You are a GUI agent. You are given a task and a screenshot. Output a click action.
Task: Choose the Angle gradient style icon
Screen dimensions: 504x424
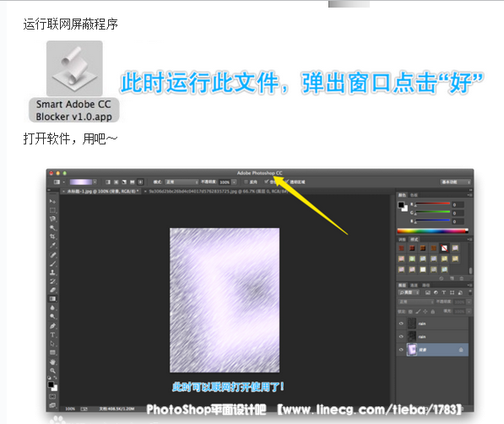click(124, 182)
